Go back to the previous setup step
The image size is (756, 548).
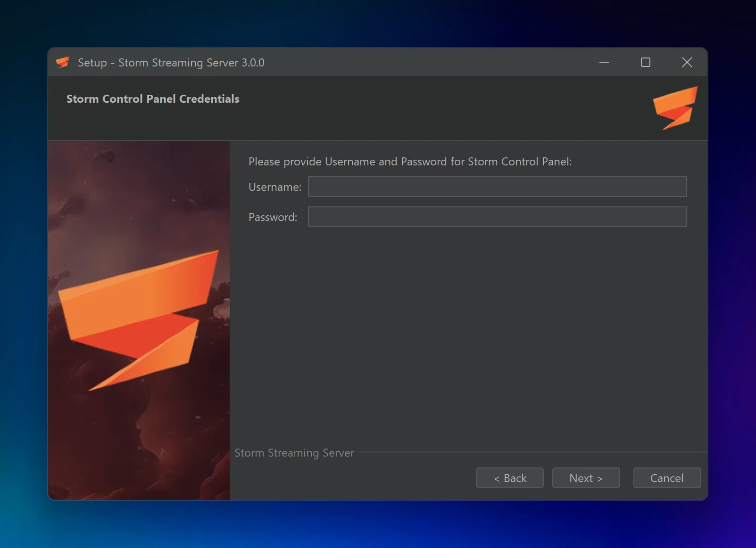tap(509, 478)
